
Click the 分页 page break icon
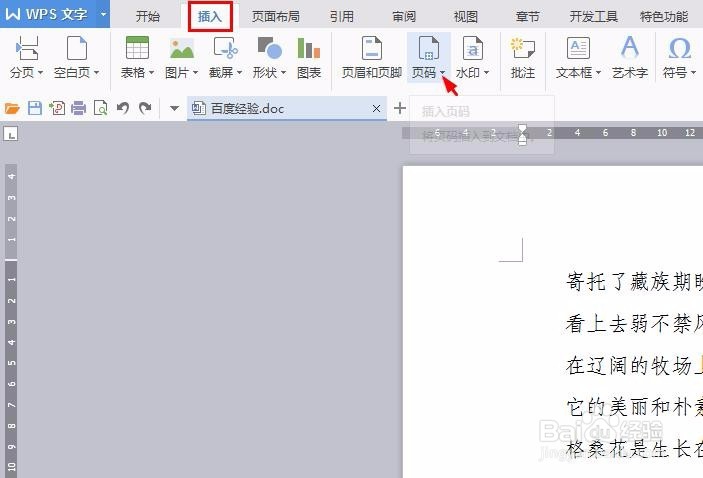pyautogui.click(x=26, y=48)
